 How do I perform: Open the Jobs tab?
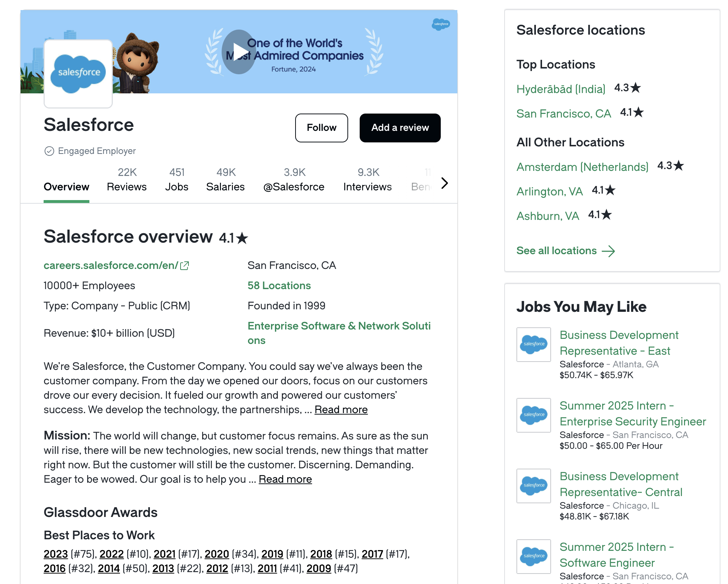(177, 180)
